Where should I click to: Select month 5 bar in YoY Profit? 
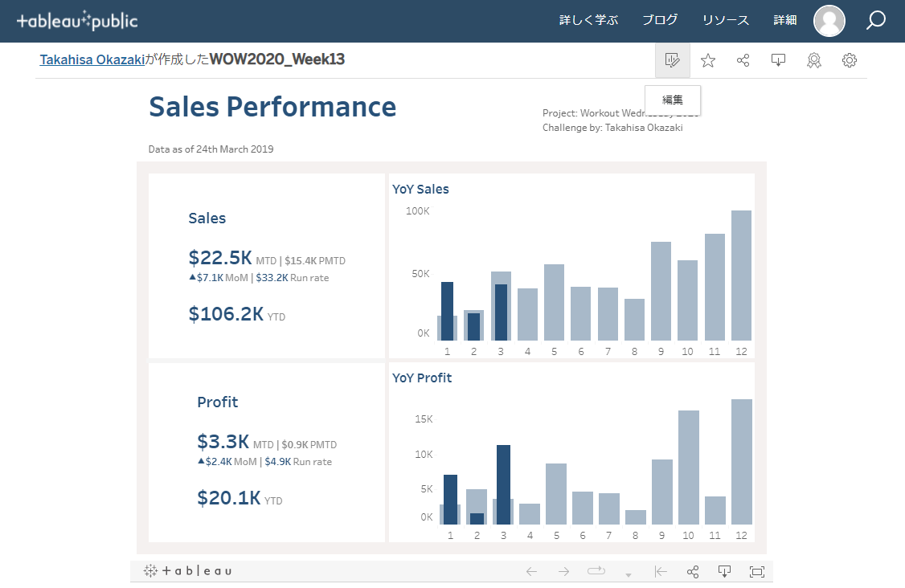coord(556,494)
